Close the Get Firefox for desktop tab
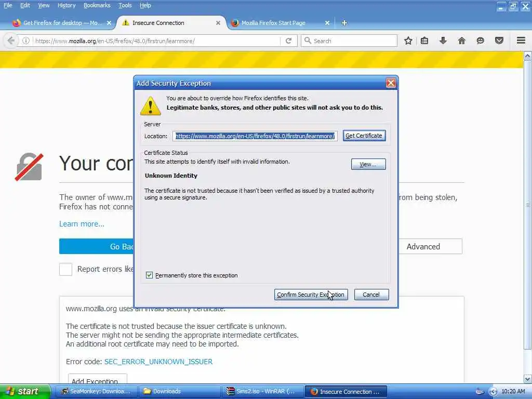 coord(109,23)
